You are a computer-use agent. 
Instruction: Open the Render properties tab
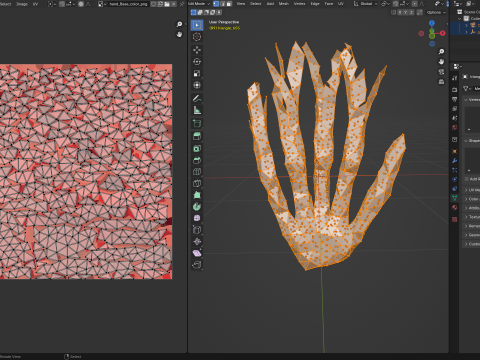[455, 89]
